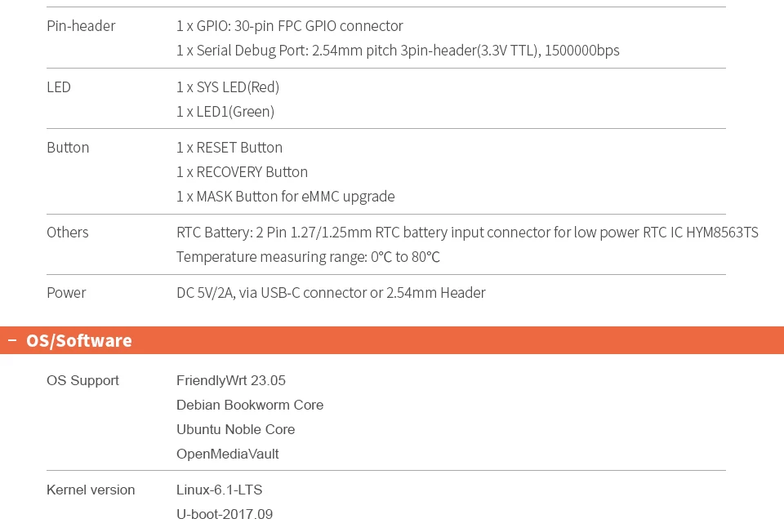Click MASK Button for eMMC upgrade text
This screenshot has height=532, width=784.
point(286,197)
